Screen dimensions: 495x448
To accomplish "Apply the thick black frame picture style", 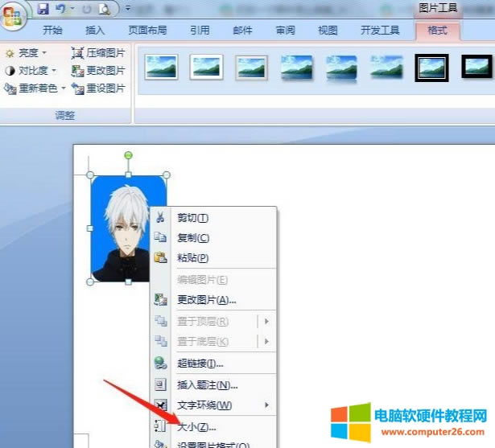I will coord(431,68).
